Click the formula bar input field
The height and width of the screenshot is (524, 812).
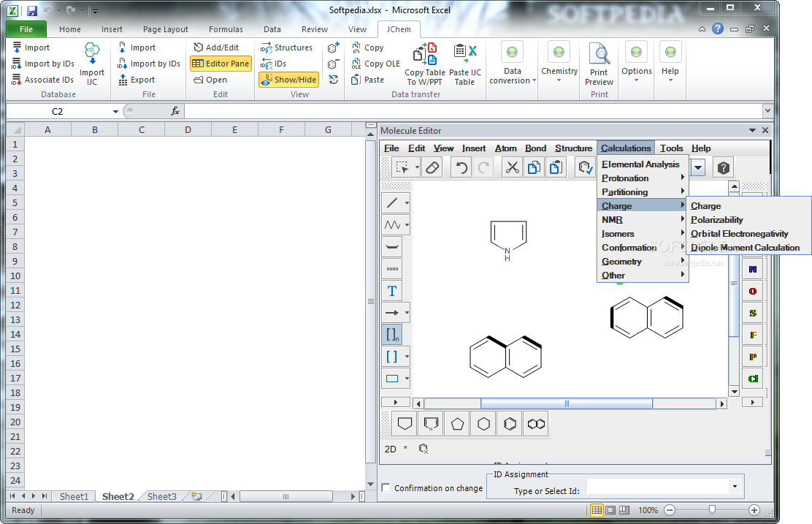click(472, 111)
